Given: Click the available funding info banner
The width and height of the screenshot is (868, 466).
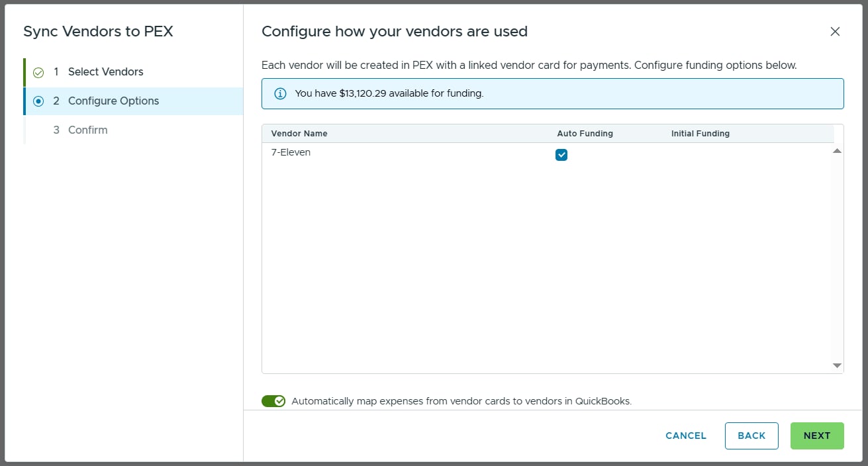Looking at the screenshot, I should click(553, 93).
